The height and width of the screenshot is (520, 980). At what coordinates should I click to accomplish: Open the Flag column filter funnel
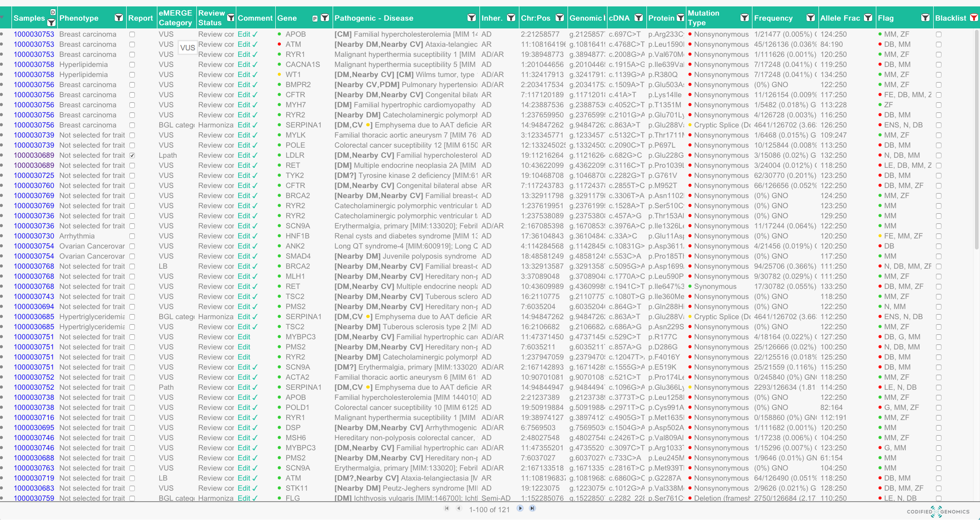point(925,18)
